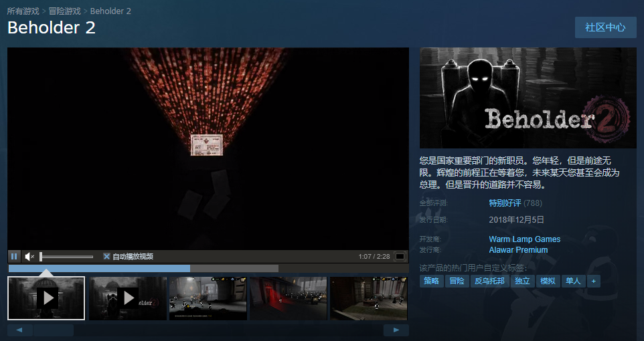This screenshot has width=644, height=341.
Task: Go to 所有游戏 breadcrumb
Action: point(23,11)
